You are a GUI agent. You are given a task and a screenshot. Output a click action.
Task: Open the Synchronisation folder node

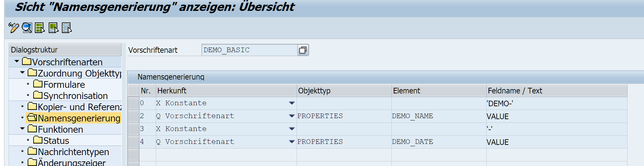click(75, 96)
